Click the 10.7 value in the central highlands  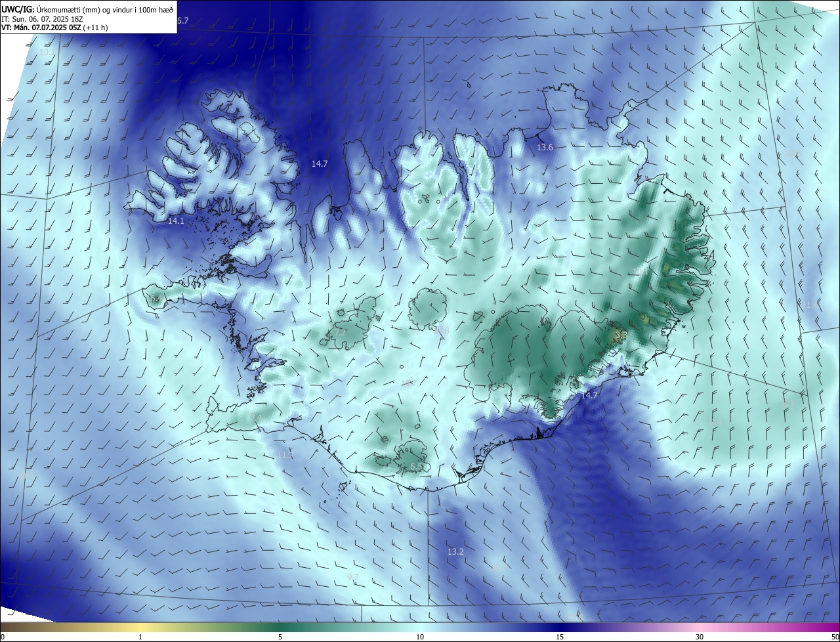[x=408, y=383]
